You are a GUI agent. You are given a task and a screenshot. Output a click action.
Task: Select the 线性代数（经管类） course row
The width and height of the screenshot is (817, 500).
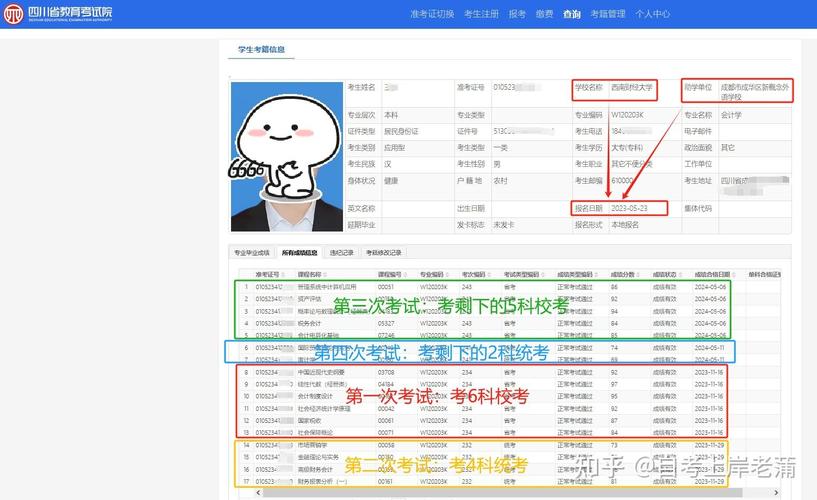click(x=510, y=384)
